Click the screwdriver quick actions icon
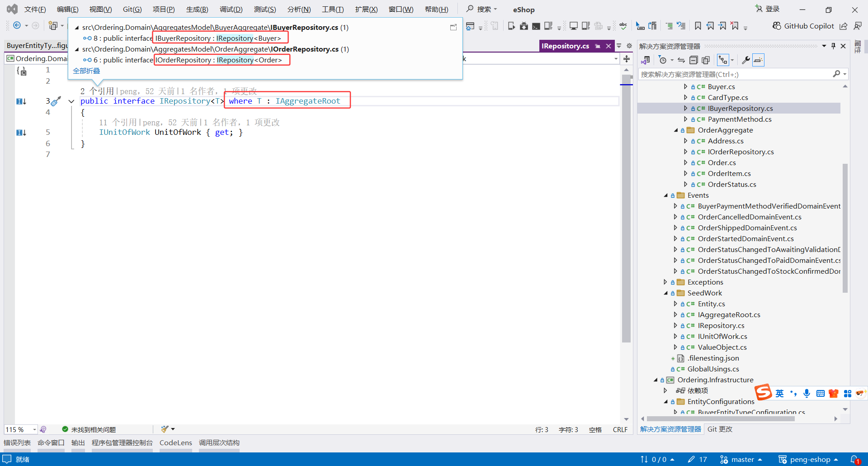 pos(56,101)
